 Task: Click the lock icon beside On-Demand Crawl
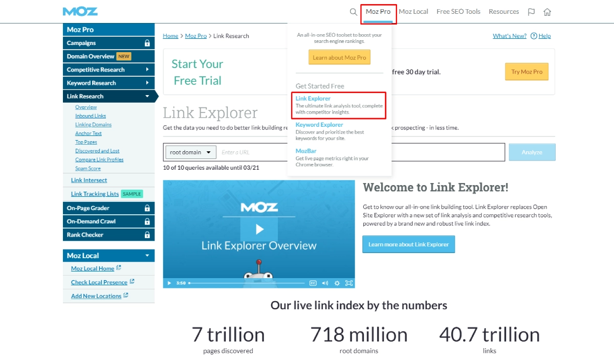147,221
